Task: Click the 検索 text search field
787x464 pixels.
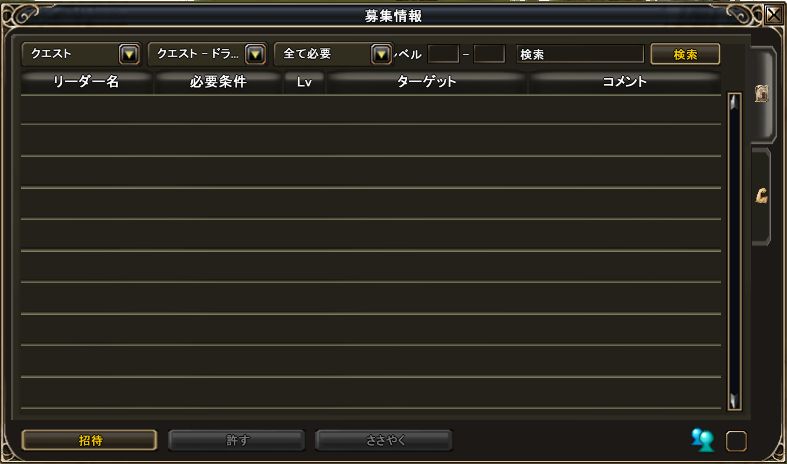Action: (x=580, y=54)
